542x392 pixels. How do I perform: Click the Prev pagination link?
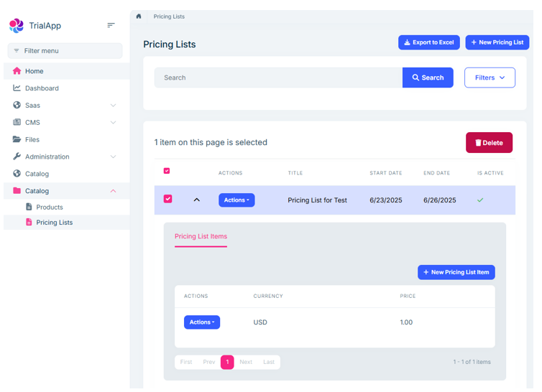(x=208, y=362)
